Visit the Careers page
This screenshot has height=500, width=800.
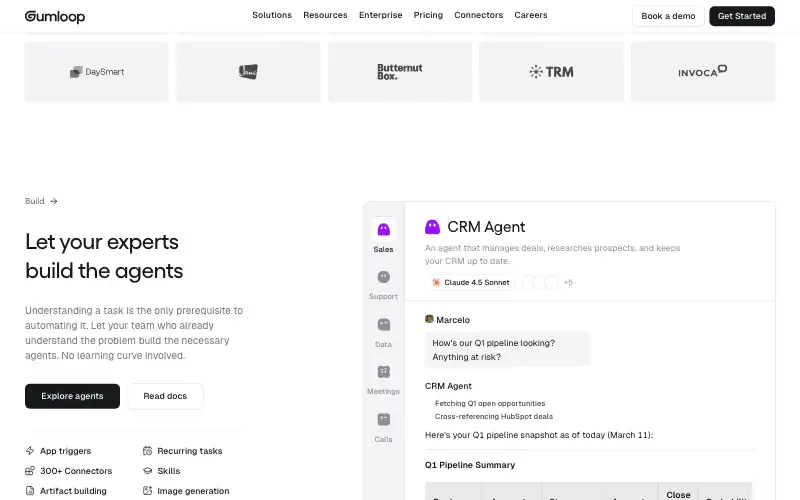pos(531,15)
